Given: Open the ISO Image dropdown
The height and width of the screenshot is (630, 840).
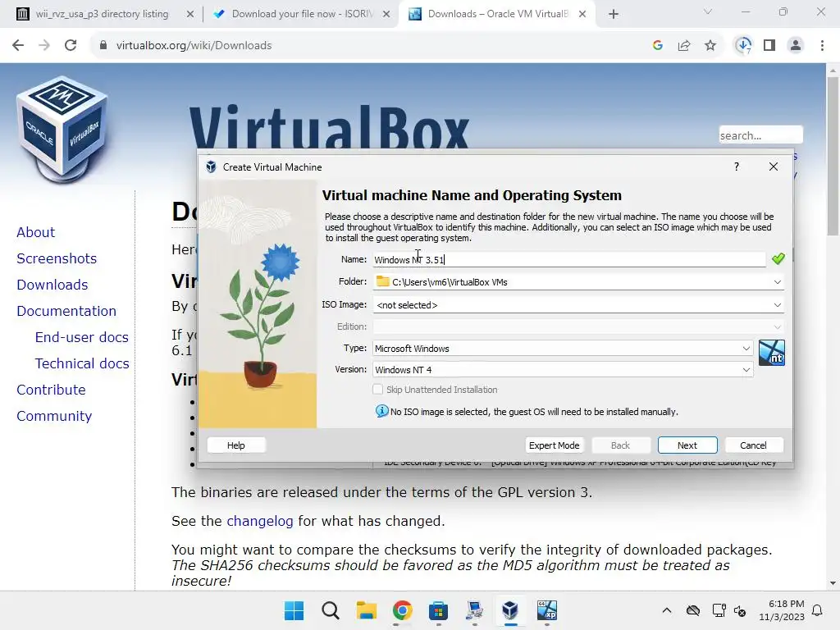Looking at the screenshot, I should 778,305.
